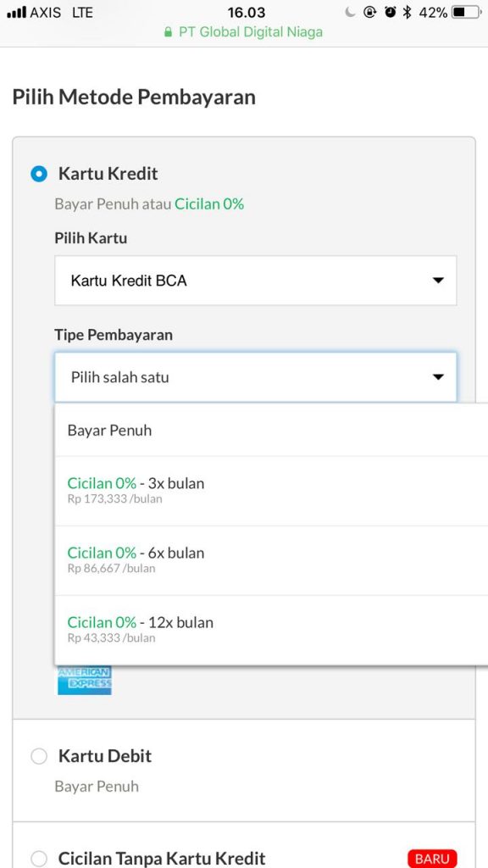The image size is (488, 868).
Task: Tap the Do Not Disturb moon icon
Action: (x=350, y=12)
